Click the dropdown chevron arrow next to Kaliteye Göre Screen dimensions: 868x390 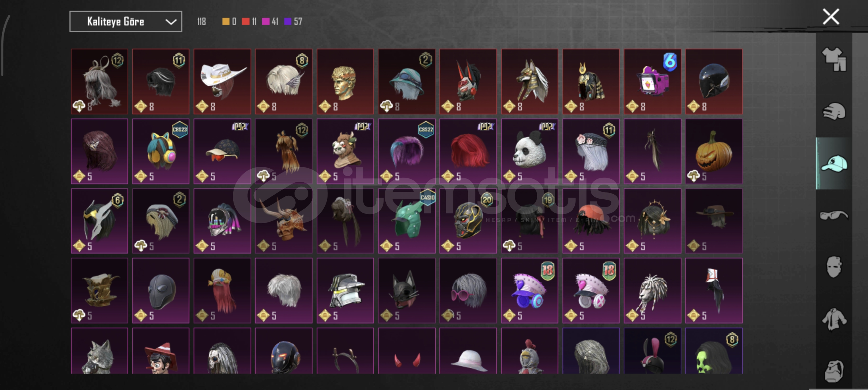[x=171, y=22]
